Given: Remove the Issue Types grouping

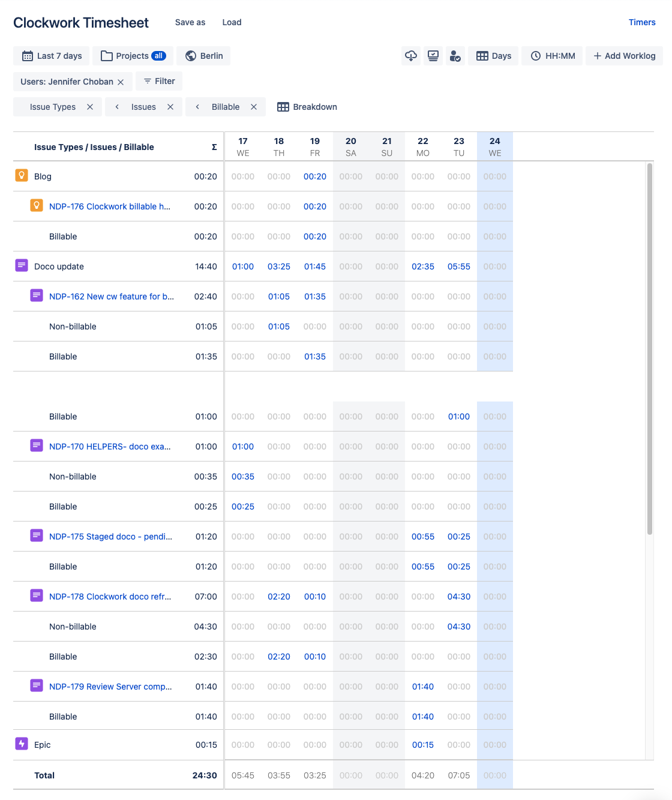Looking at the screenshot, I should coord(90,107).
